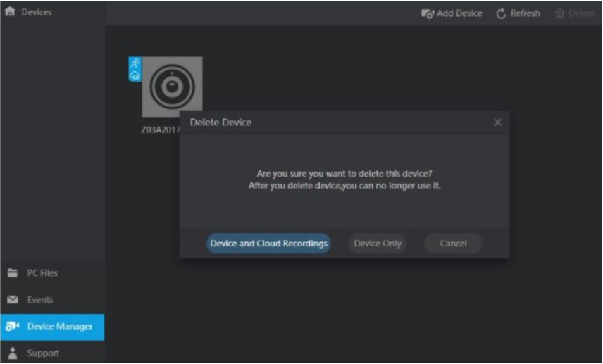Image resolution: width=603 pixels, height=364 pixels.
Task: Click the Add Device camera icon
Action: tap(428, 13)
